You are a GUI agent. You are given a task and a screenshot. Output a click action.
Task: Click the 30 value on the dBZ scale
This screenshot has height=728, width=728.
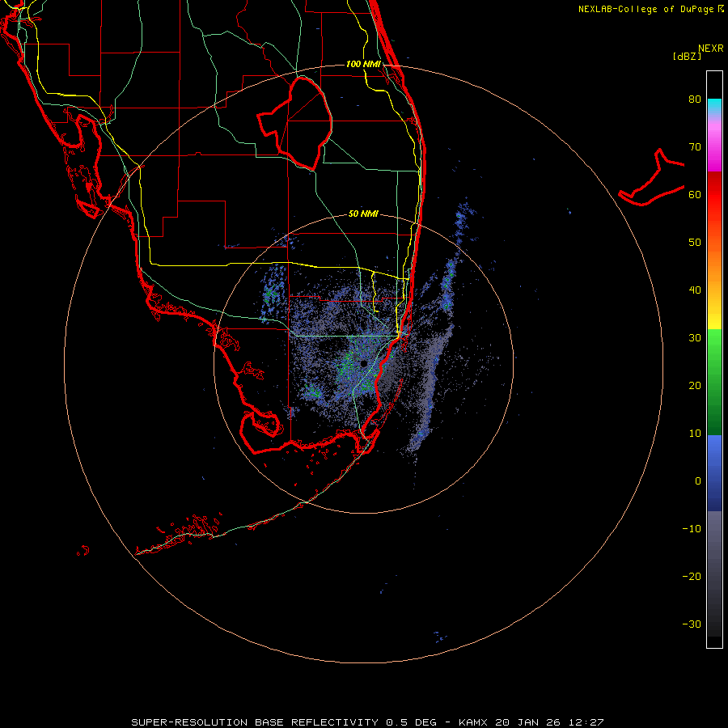(695, 337)
